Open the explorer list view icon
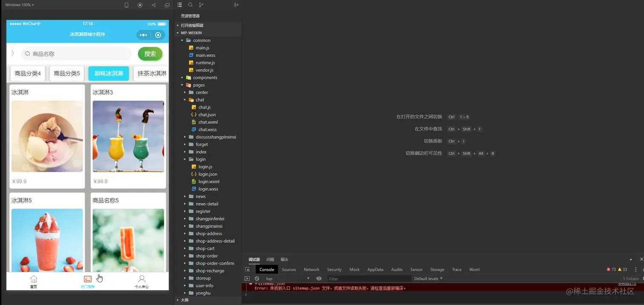This screenshot has height=305, width=644. click(x=180, y=5)
